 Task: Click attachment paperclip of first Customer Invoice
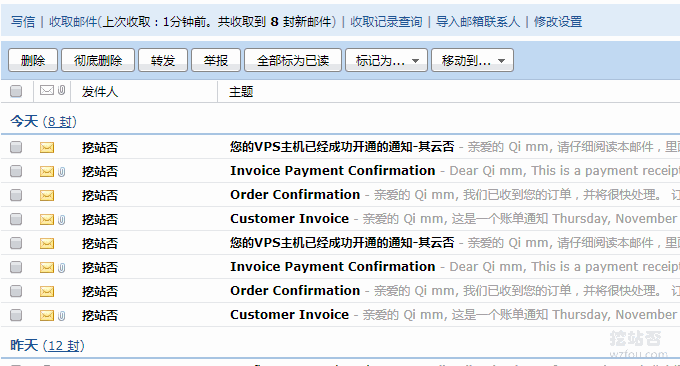[62, 220]
